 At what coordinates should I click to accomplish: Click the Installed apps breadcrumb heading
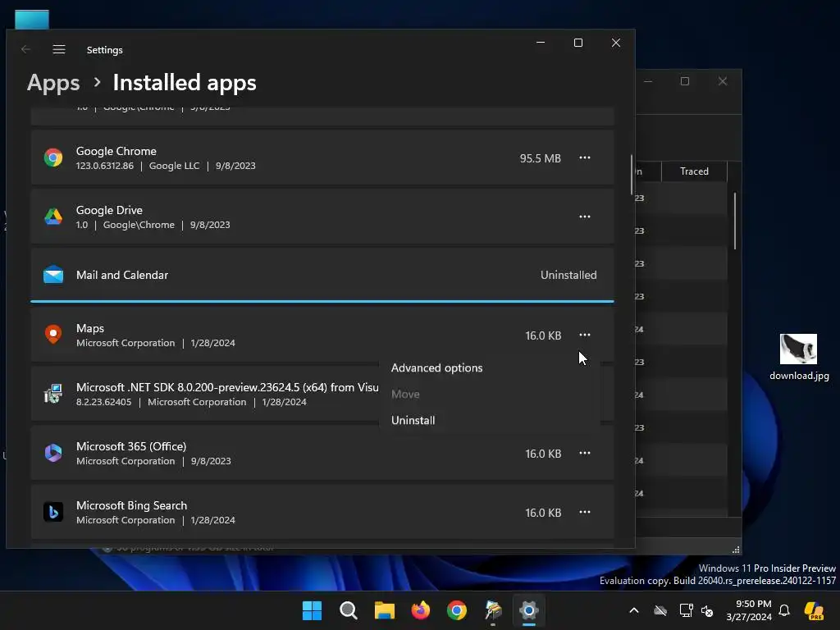tap(185, 83)
